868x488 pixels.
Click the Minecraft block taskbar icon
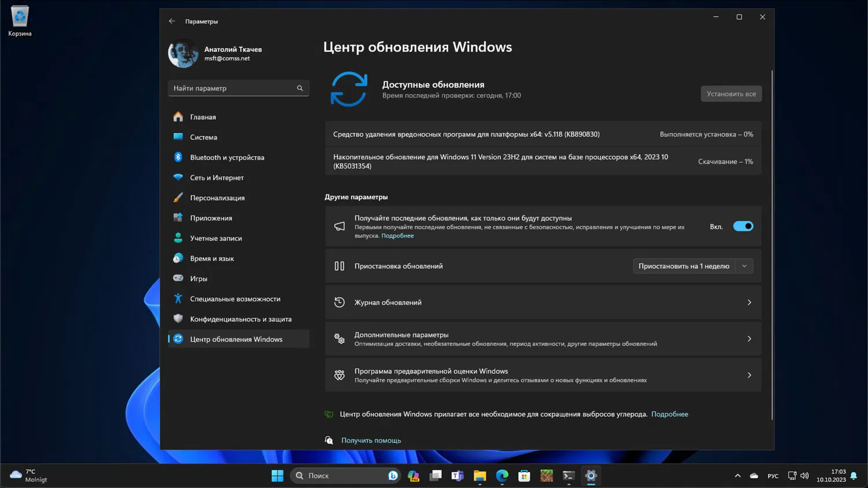(x=546, y=476)
